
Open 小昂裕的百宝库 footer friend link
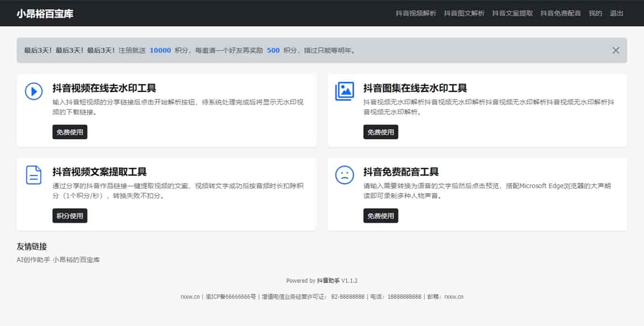pos(76,260)
